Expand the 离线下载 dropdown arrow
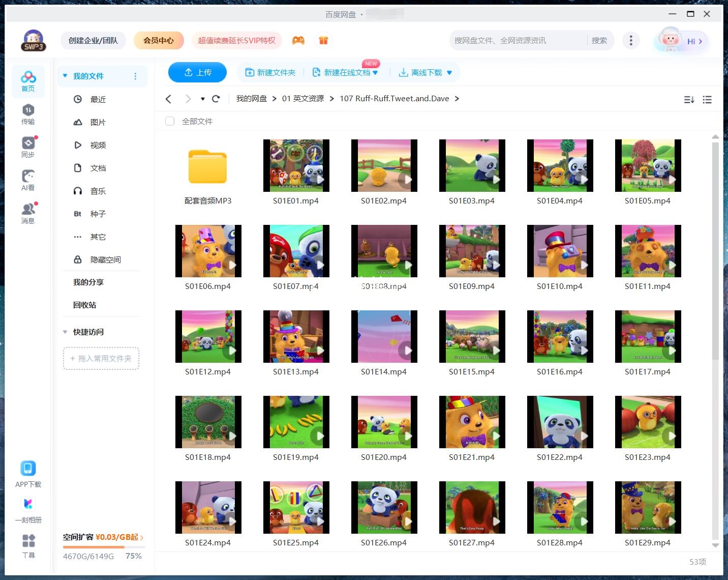728x580 pixels. 449,73
